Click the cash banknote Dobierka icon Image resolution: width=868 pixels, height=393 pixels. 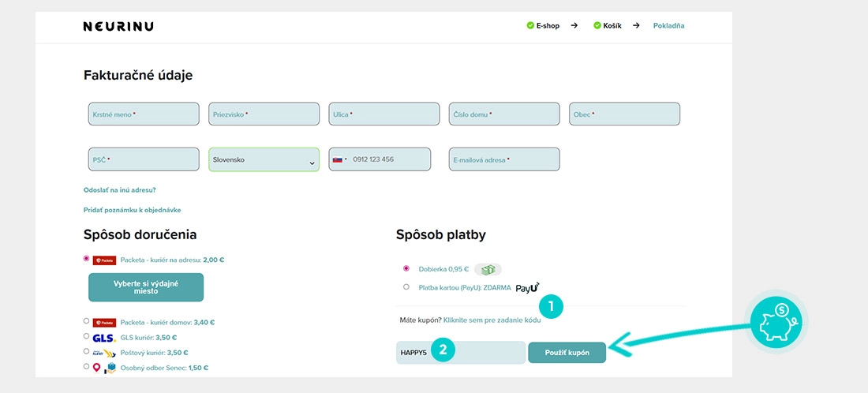point(488,270)
